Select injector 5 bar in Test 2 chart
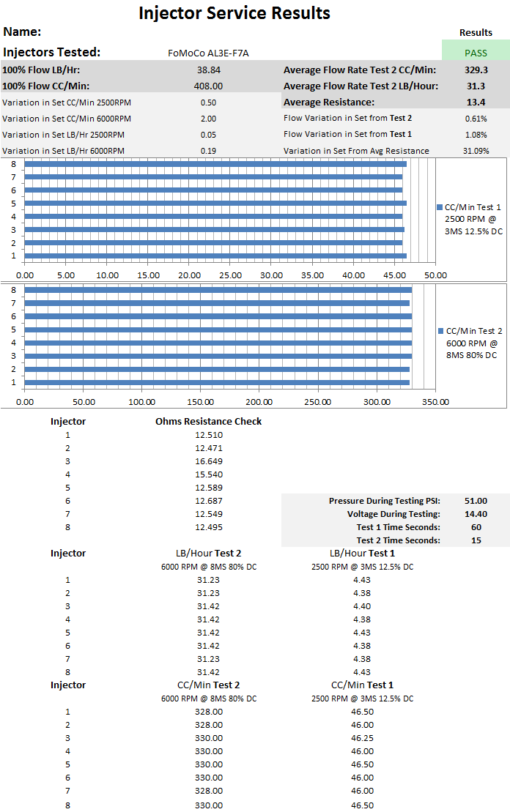510x812 pixels. pos(218,330)
